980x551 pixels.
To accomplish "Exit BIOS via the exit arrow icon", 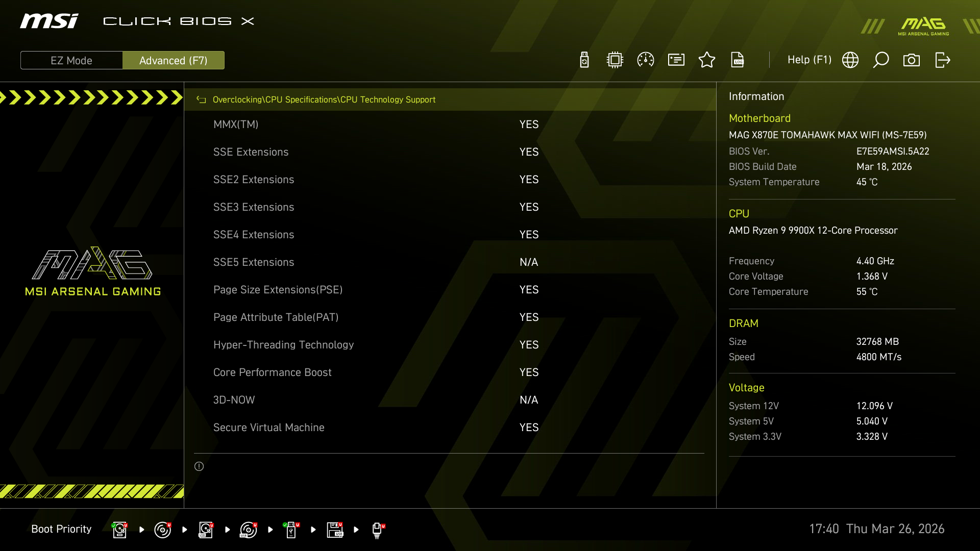I will (x=942, y=60).
